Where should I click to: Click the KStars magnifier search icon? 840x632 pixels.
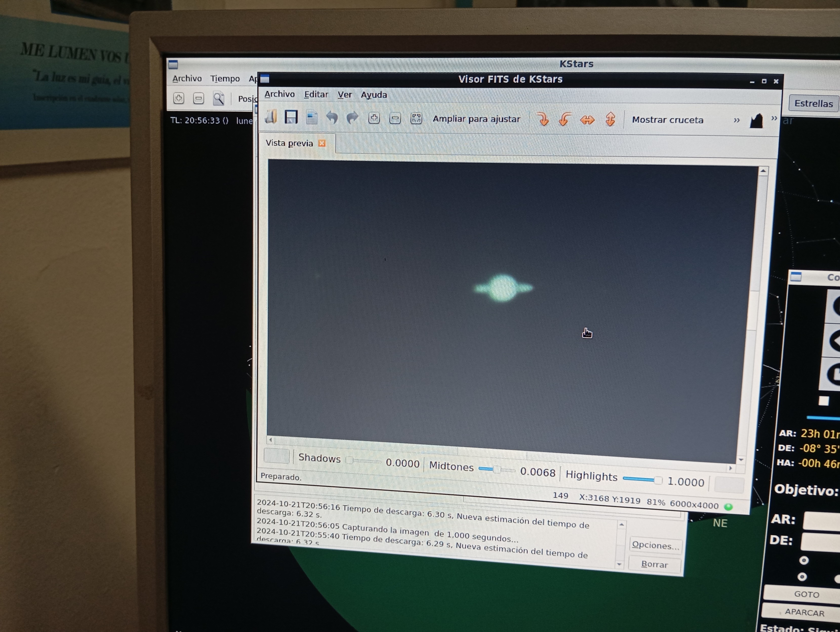click(219, 99)
